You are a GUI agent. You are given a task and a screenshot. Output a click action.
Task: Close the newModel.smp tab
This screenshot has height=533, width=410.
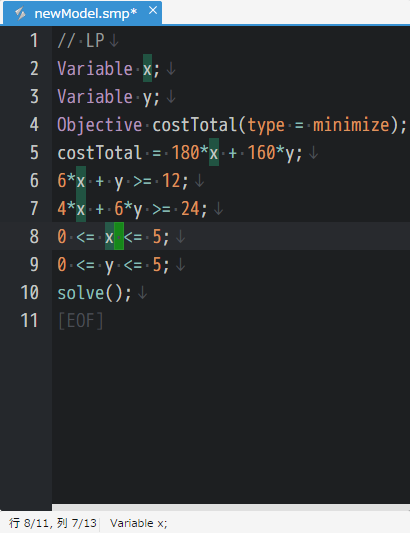[x=153, y=11]
